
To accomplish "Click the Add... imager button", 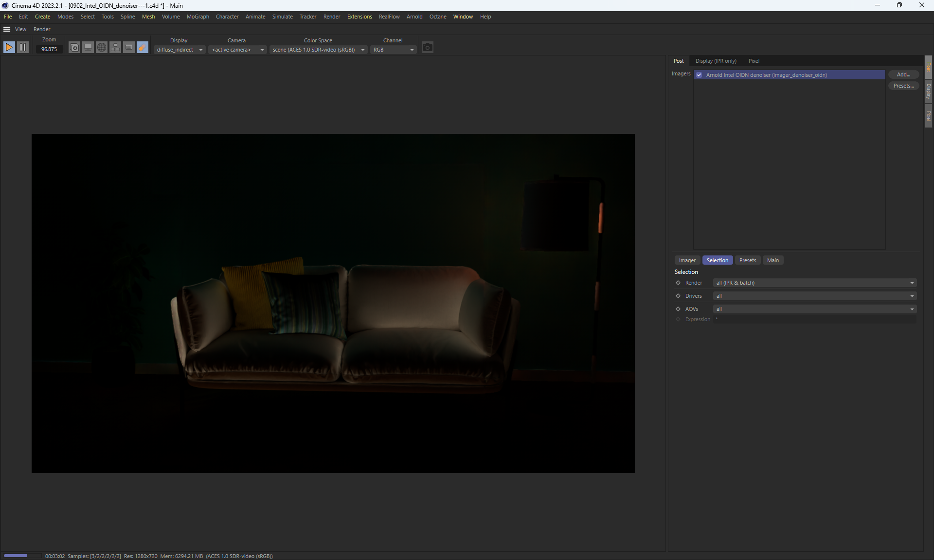I will 903,74.
